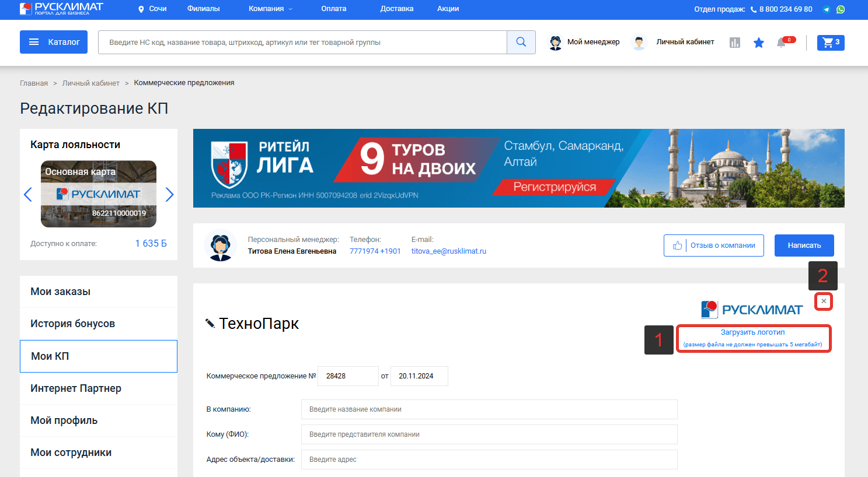Image resolution: width=868 pixels, height=477 pixels.
Task: Go to История бонусов section
Action: (99, 324)
